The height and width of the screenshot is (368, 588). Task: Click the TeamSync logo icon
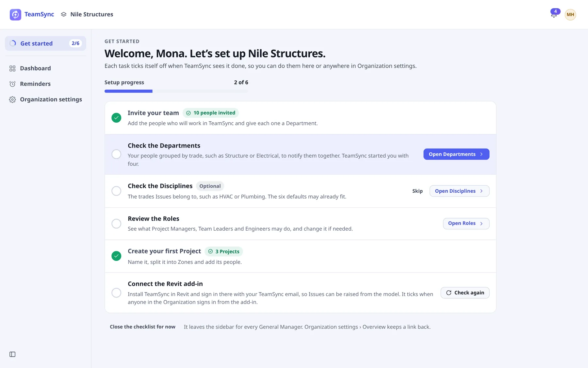15,14
